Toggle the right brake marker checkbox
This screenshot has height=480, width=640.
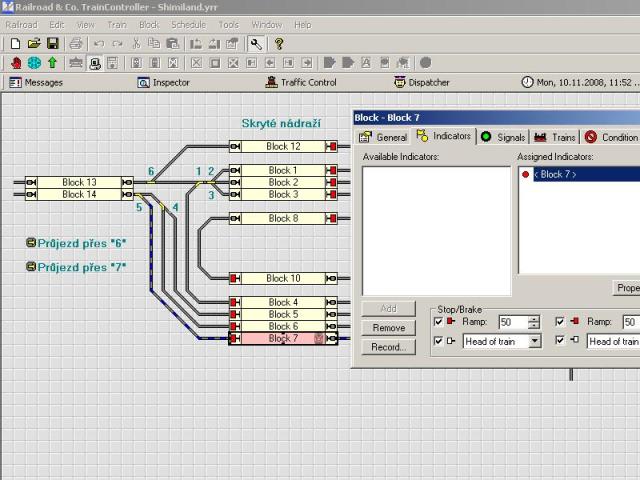pyautogui.click(x=560, y=340)
